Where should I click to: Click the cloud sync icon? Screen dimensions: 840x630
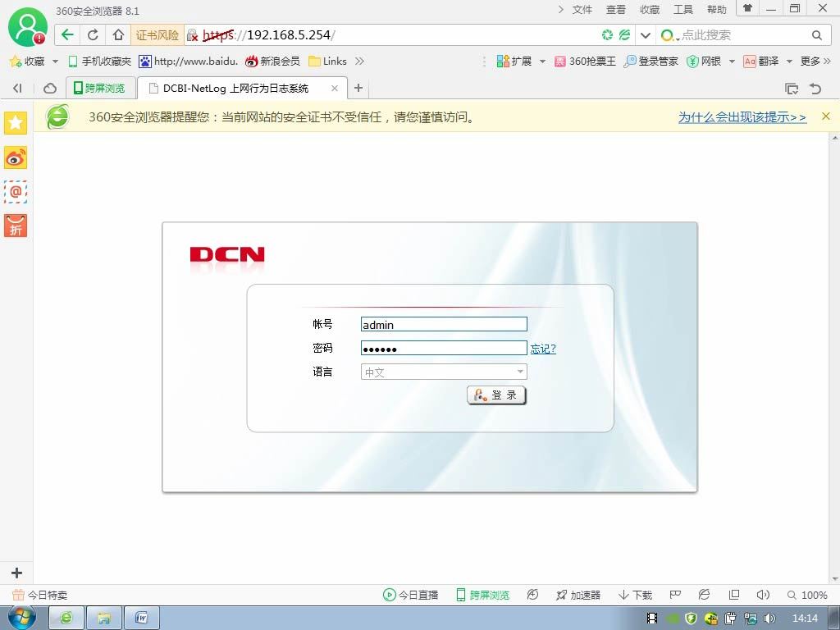point(50,88)
